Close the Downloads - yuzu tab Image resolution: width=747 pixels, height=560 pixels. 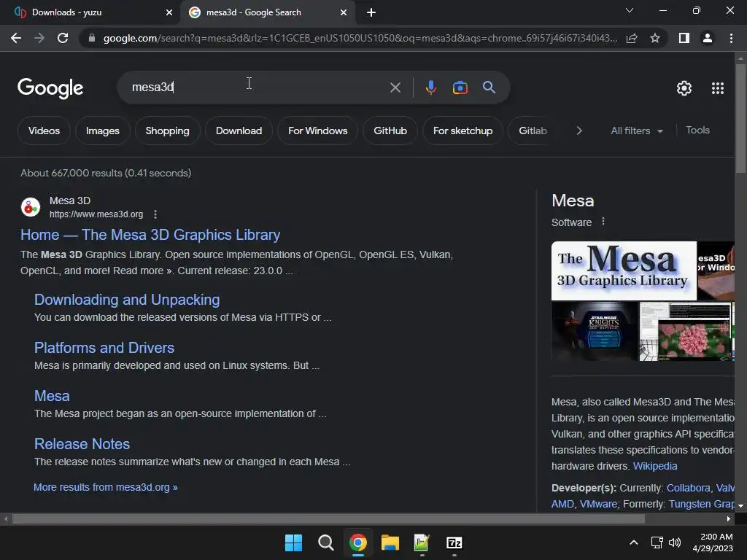(x=169, y=12)
